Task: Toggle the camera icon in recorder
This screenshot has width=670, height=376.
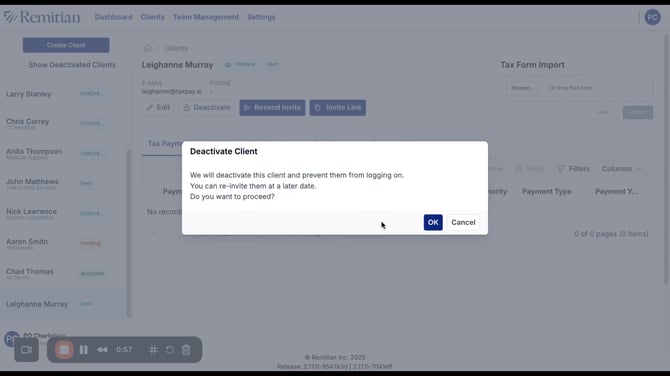Action: tap(26, 350)
